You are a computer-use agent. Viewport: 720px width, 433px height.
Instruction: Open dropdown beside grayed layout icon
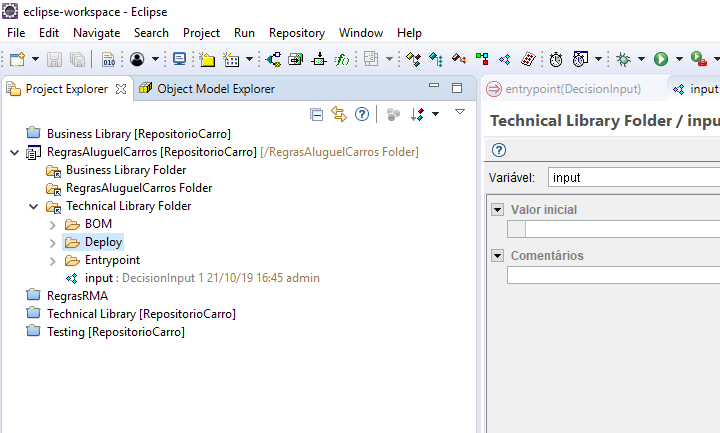(389, 59)
